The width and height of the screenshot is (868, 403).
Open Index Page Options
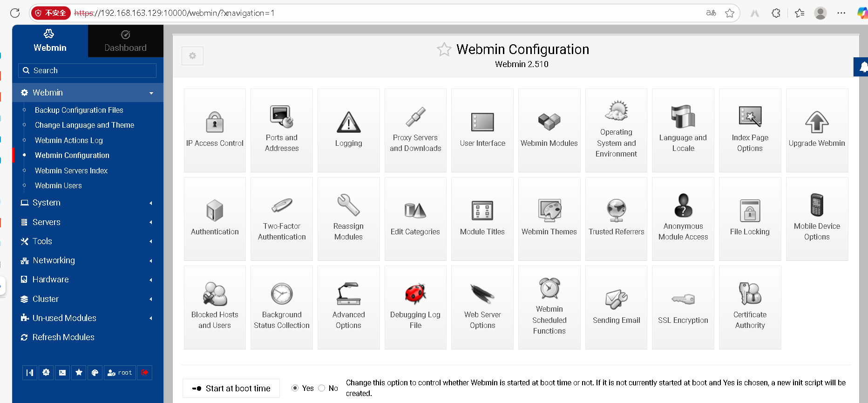750,130
